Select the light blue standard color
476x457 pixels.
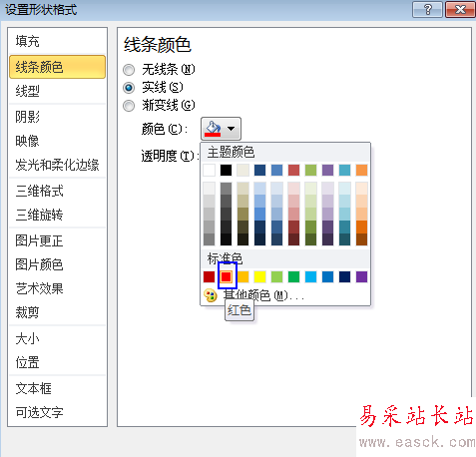point(310,276)
